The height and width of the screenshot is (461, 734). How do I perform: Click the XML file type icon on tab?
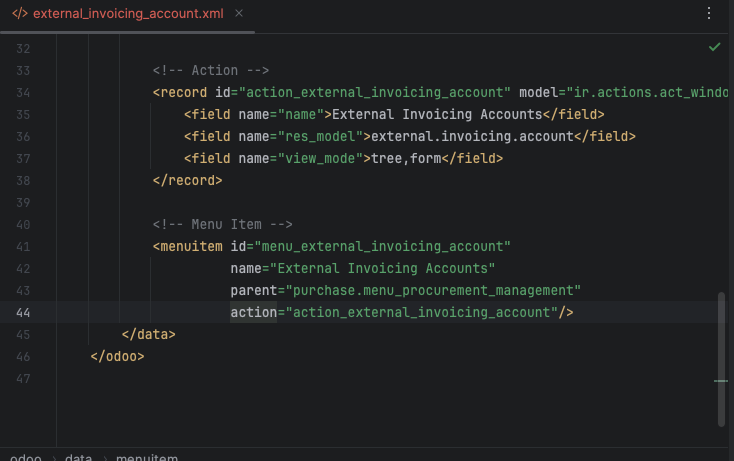[20, 14]
